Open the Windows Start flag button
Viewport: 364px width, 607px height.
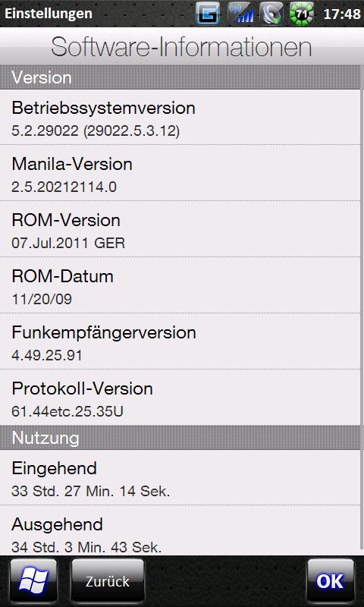coord(33,581)
